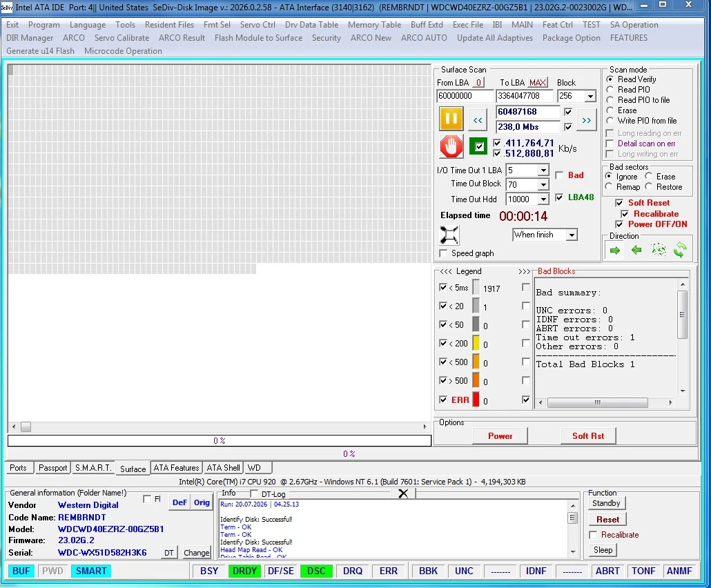Step backward with the << button

point(478,120)
